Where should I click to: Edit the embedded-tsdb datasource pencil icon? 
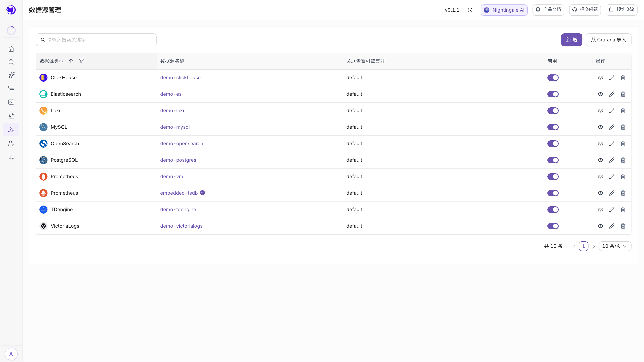[612, 193]
